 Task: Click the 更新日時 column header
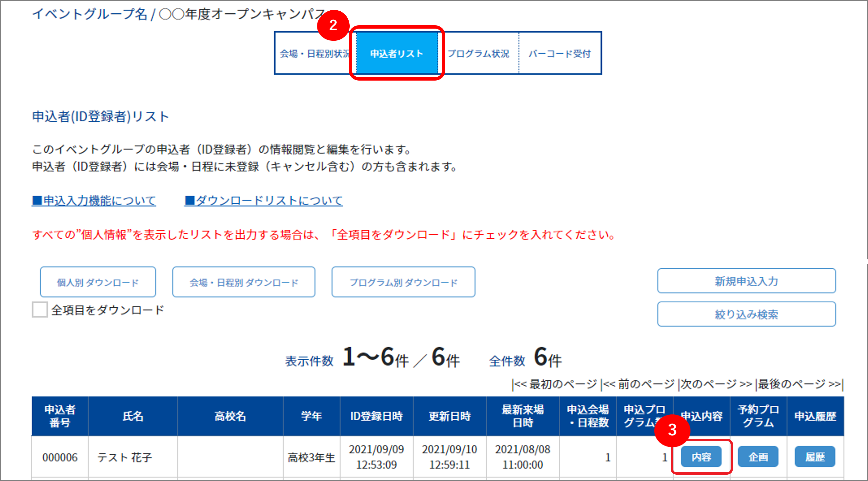(450, 416)
